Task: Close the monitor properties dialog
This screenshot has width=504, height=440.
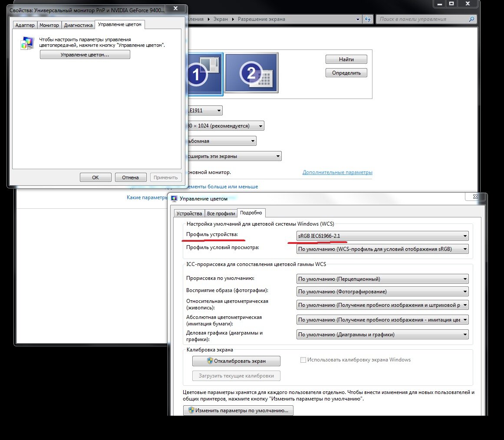Action: click(x=175, y=8)
